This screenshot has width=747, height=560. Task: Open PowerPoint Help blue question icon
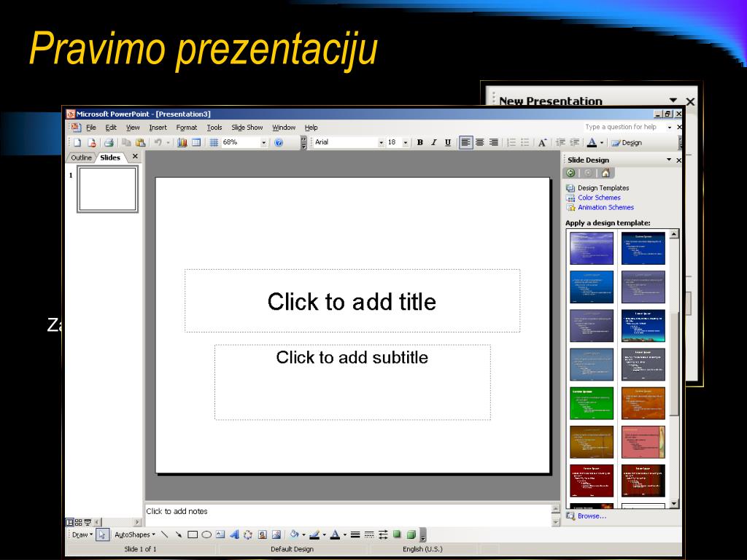[279, 142]
